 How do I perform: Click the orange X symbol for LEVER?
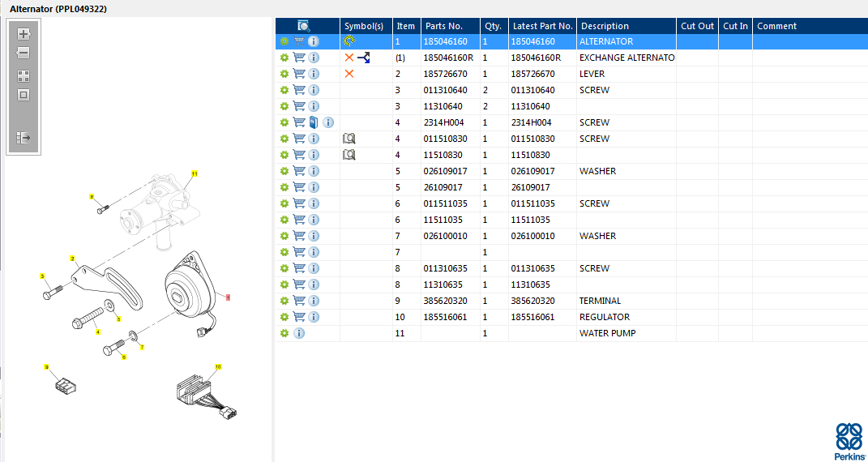tap(349, 74)
